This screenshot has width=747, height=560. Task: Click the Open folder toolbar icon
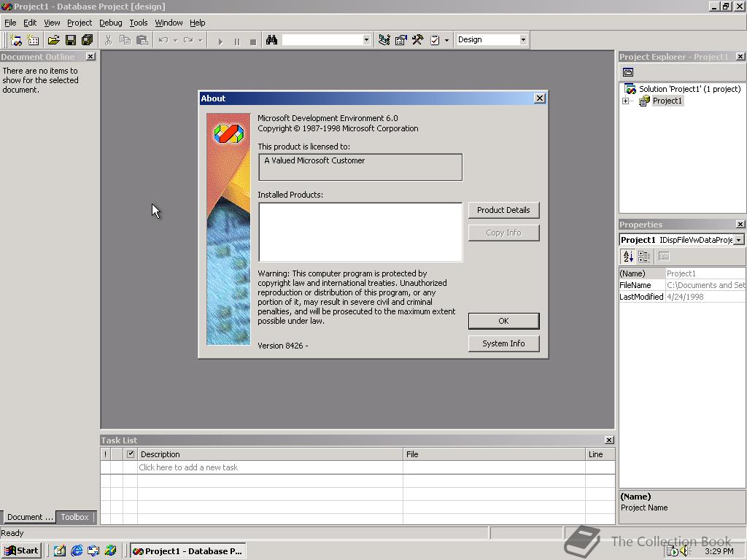point(54,40)
